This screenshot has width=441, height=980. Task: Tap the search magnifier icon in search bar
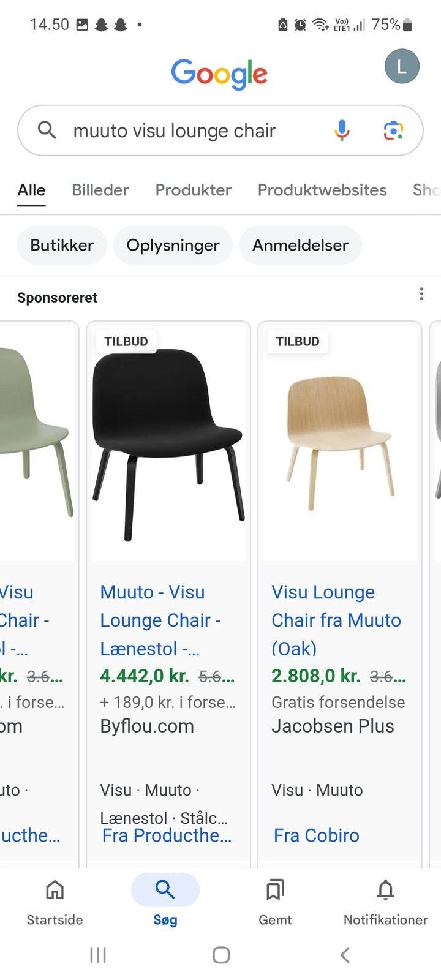pos(47,130)
